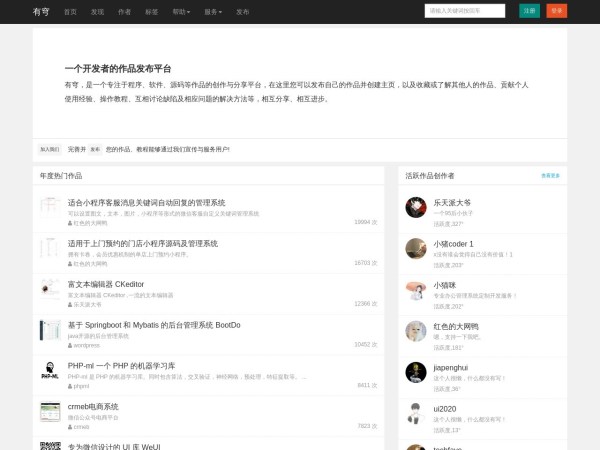Click description text 微信公众号电商平台

(93, 417)
